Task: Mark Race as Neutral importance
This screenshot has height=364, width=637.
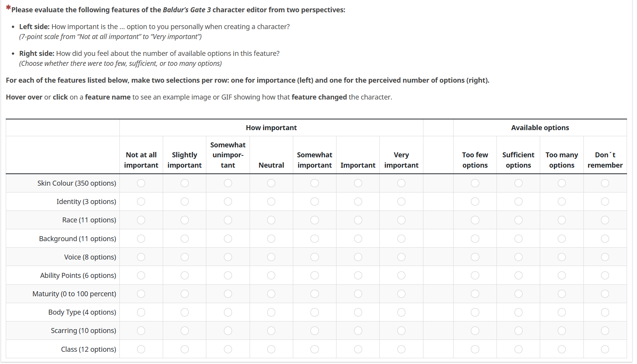Action: pos(271,220)
